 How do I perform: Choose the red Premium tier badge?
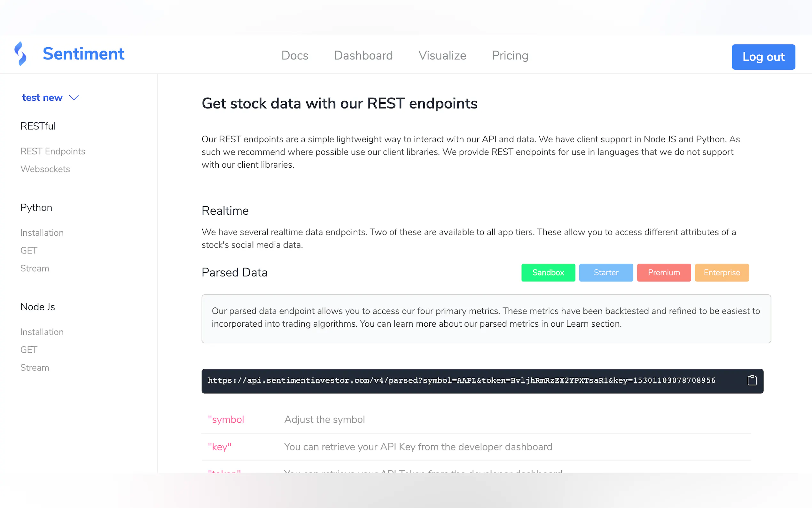[x=664, y=273]
